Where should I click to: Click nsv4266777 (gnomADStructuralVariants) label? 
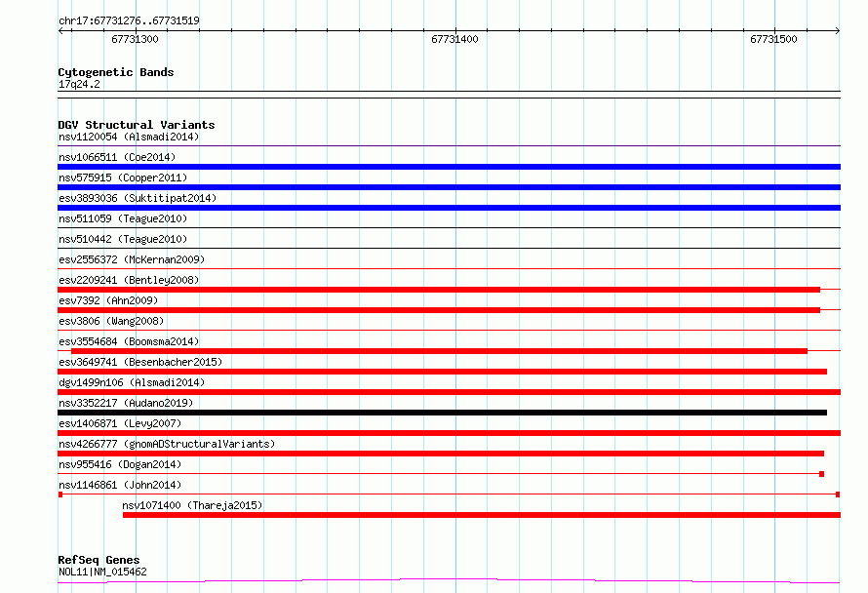(x=167, y=444)
